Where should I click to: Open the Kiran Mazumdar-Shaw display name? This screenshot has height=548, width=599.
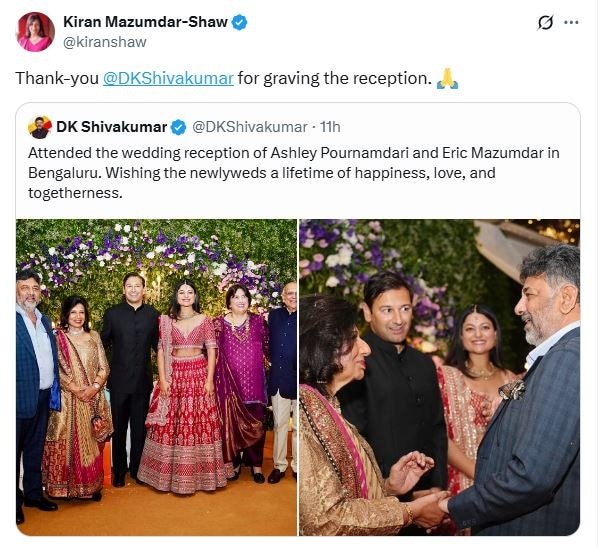[146, 22]
